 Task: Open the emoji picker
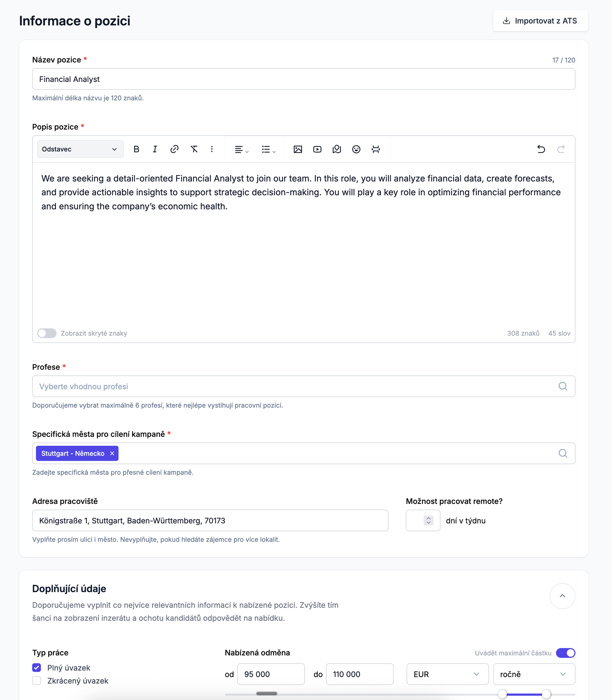[x=356, y=149]
